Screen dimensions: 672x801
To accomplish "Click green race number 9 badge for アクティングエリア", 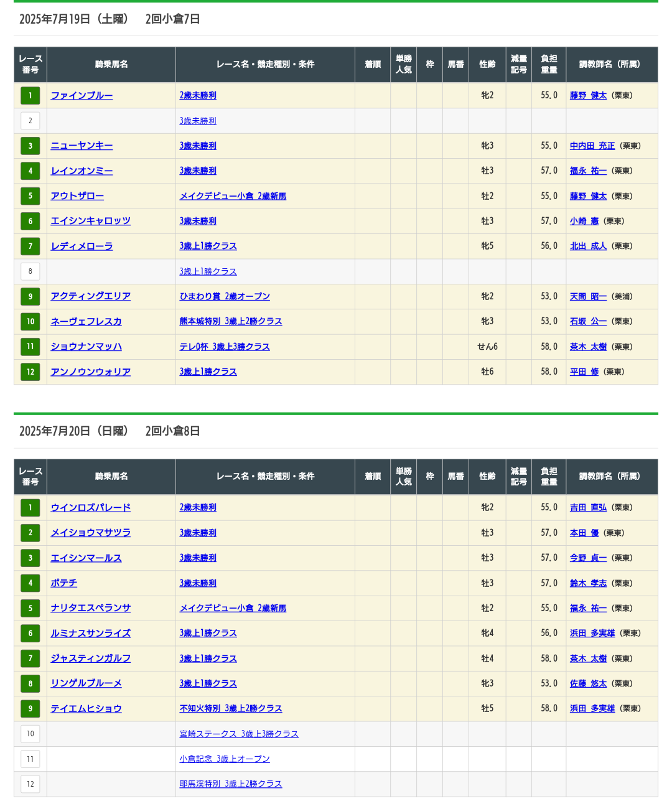I will (30, 296).
